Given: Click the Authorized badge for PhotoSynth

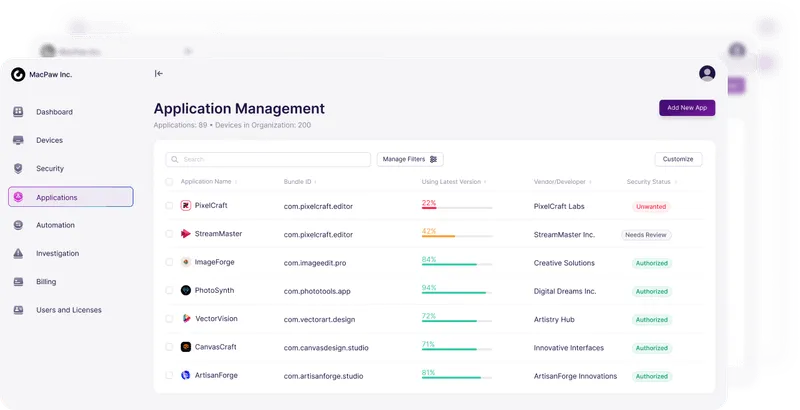Looking at the screenshot, I should pos(652,291).
